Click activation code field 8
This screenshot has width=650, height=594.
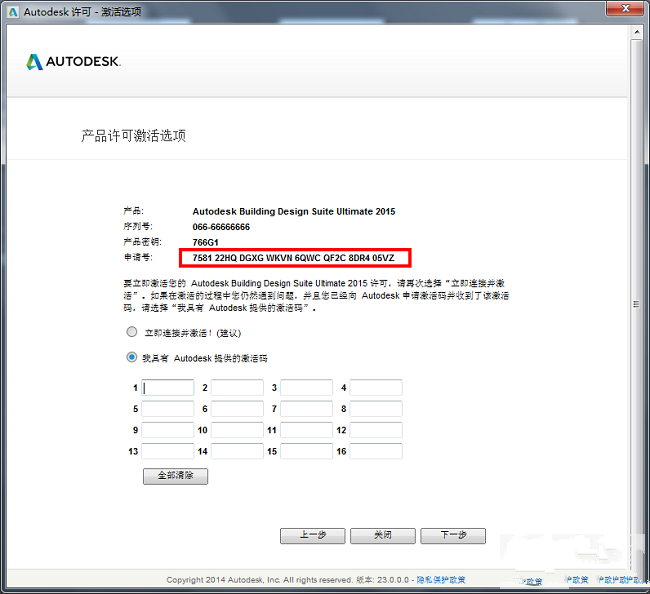[x=376, y=409]
